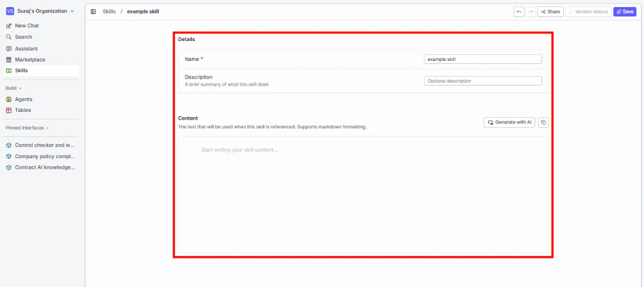Click the New Chat pencil icon

pyautogui.click(x=9, y=26)
